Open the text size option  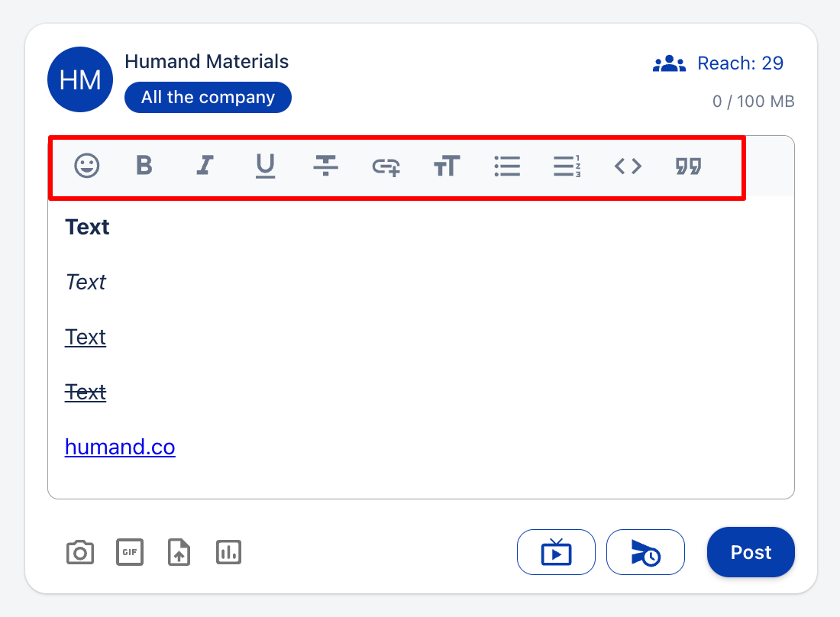coord(447,166)
